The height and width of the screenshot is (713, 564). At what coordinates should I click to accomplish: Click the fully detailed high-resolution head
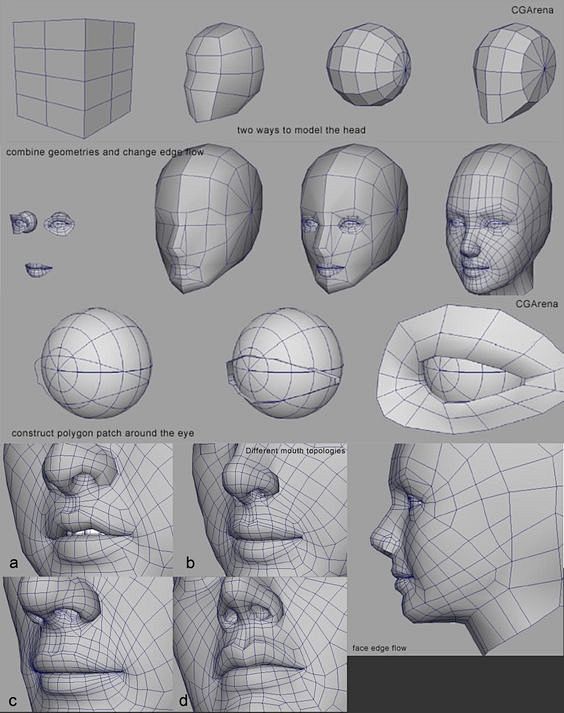[x=499, y=219]
